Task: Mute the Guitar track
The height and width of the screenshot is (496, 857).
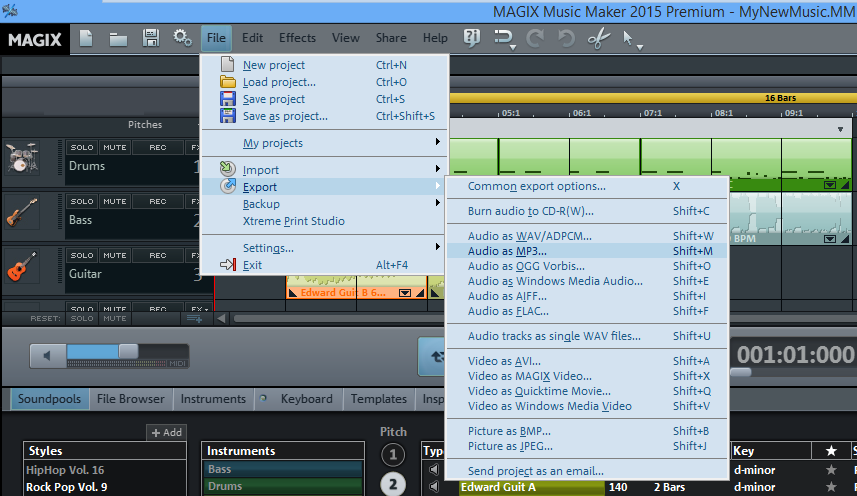Action: pos(115,256)
